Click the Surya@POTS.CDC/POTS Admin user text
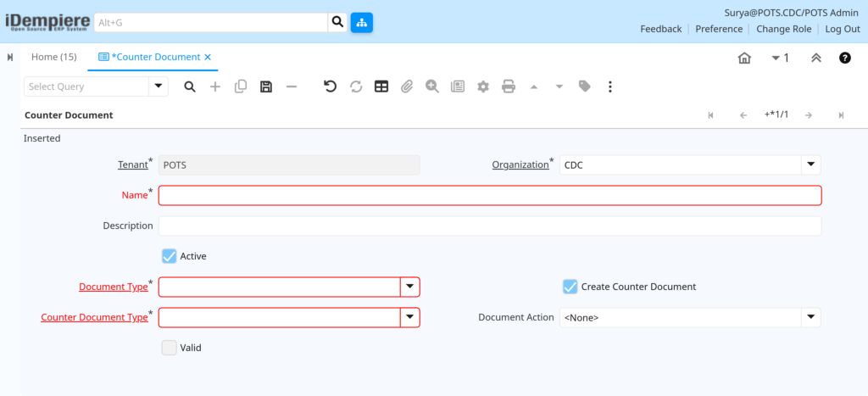868x396 pixels. tap(792, 12)
